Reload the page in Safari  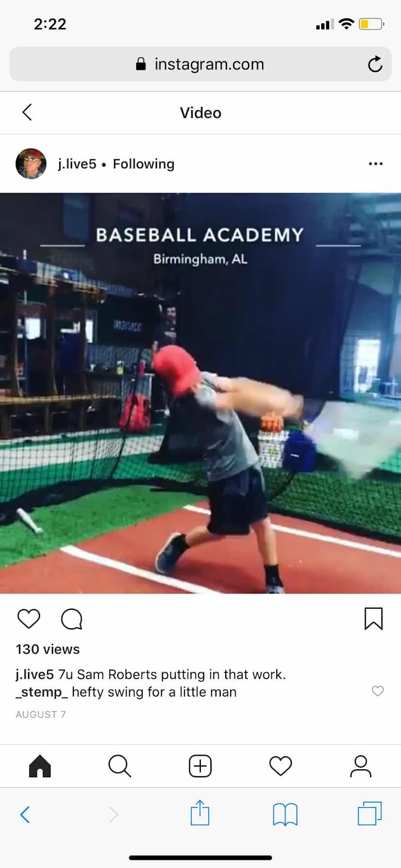(375, 65)
